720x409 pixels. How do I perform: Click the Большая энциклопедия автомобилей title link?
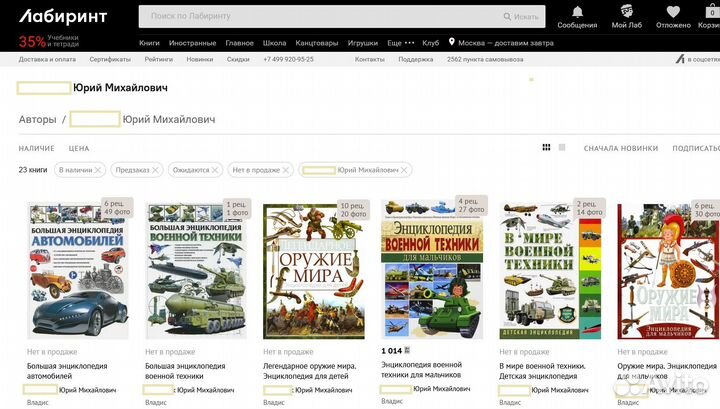click(x=67, y=371)
